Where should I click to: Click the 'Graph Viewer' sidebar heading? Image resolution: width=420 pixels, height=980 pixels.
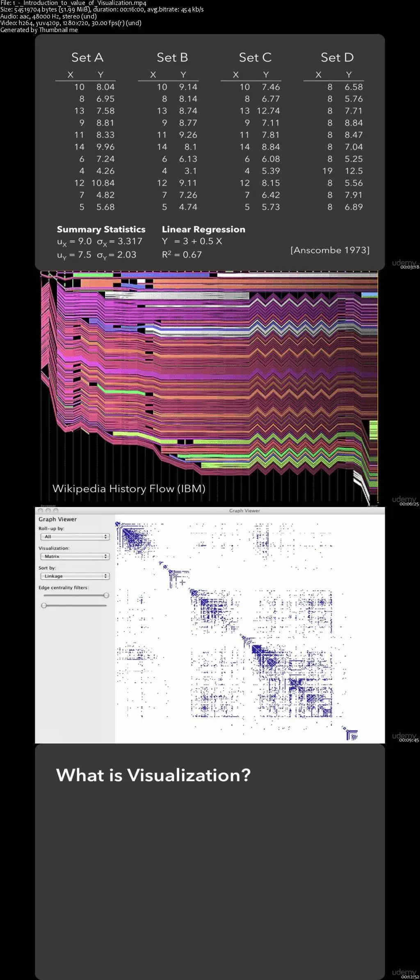point(57,519)
